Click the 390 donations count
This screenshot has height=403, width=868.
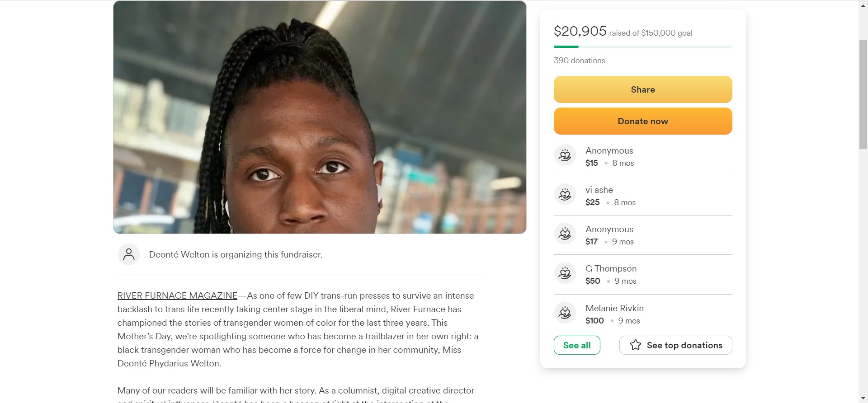tap(579, 61)
